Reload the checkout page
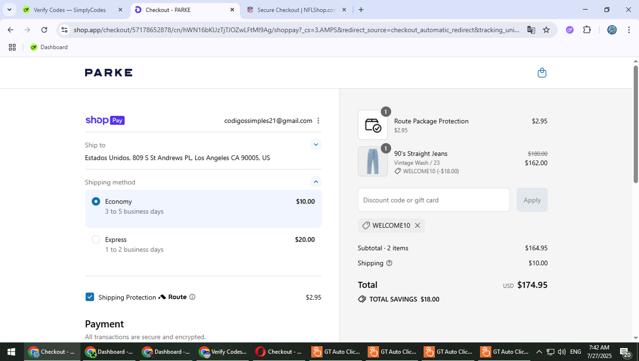This screenshot has height=361, width=639. [x=44, y=30]
